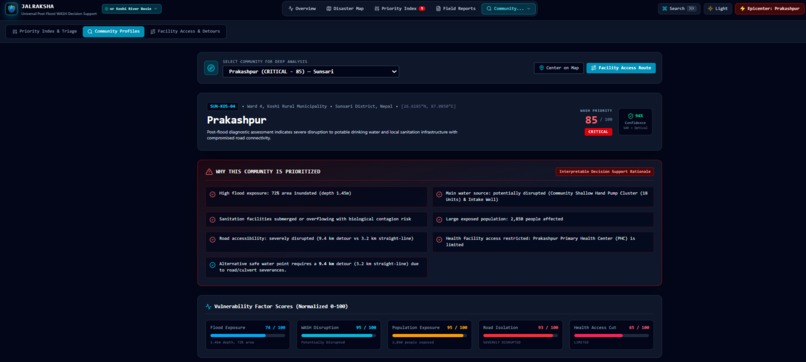Image resolution: width=806 pixels, height=362 pixels.
Task: Click the SUN-KOS-04 community ID badge
Action: tap(223, 106)
